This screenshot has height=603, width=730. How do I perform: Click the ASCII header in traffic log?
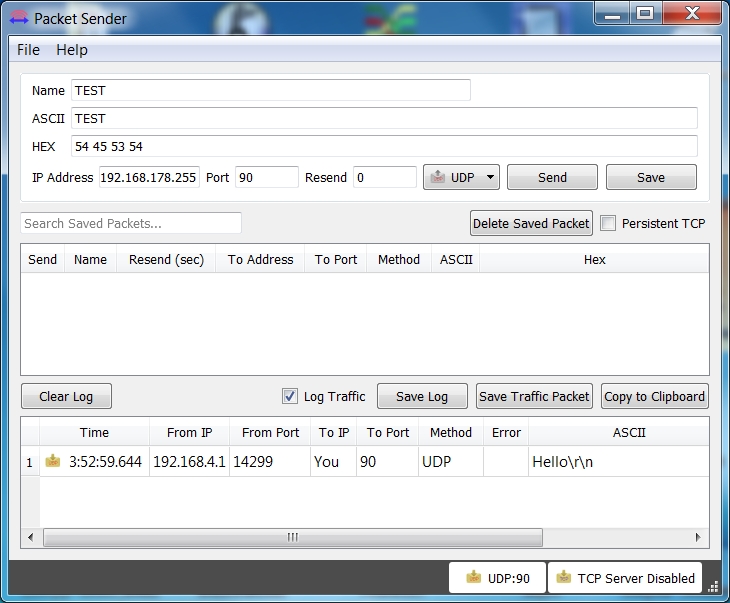[x=629, y=433]
